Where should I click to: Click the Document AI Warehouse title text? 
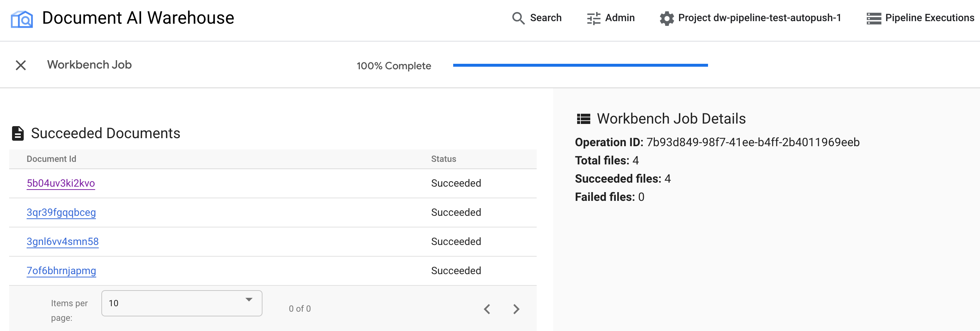click(x=138, y=18)
